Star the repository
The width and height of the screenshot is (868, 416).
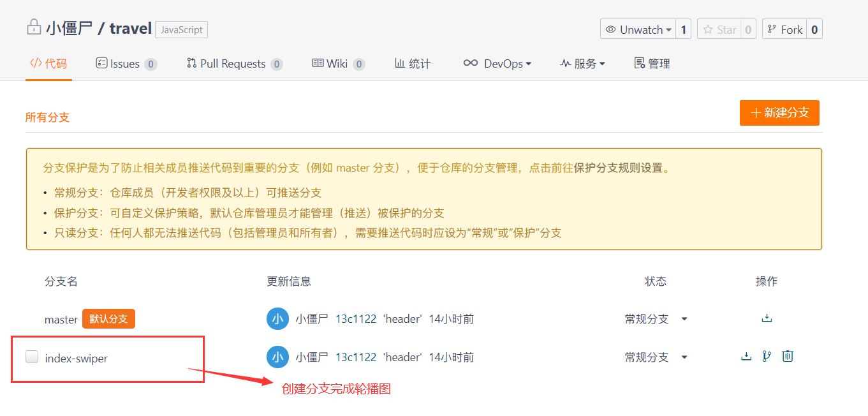click(719, 29)
